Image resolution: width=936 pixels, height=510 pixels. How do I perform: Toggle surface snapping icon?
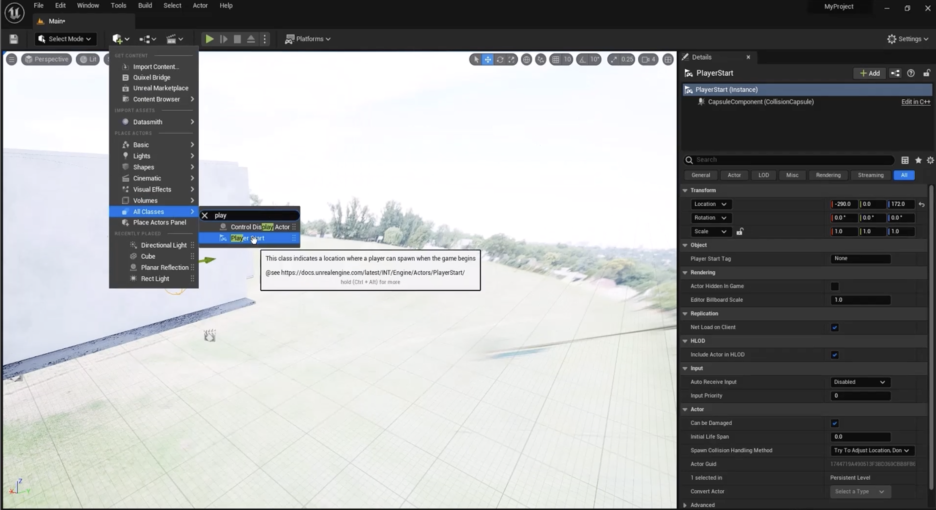pyautogui.click(x=540, y=59)
